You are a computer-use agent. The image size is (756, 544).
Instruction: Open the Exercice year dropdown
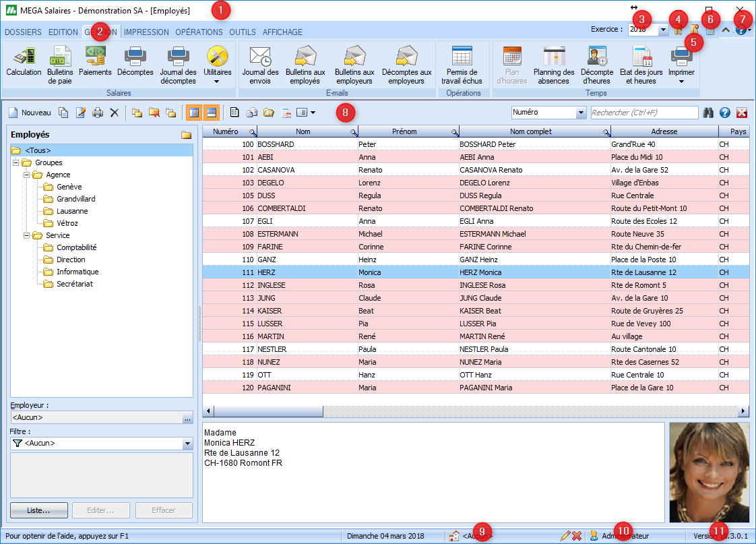(663, 30)
